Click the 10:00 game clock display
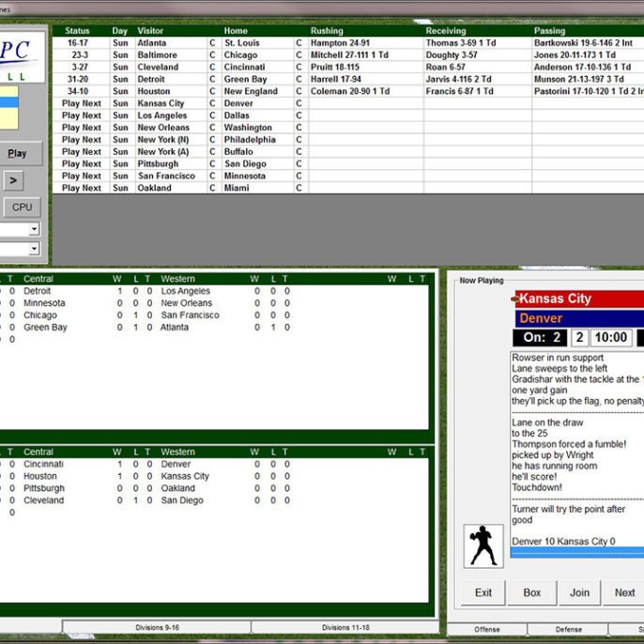The width and height of the screenshot is (644, 644). (x=611, y=338)
